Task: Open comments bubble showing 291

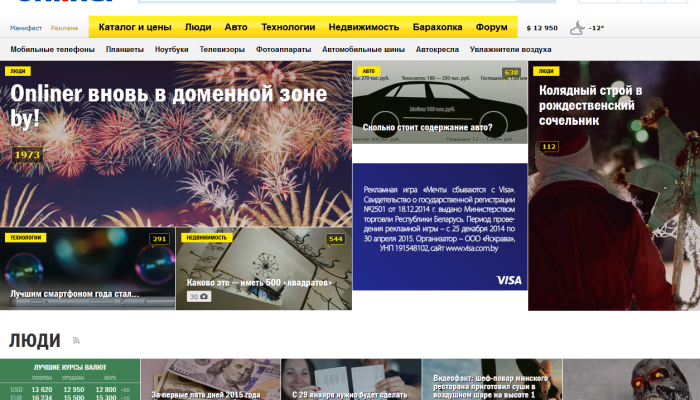Action: (159, 239)
